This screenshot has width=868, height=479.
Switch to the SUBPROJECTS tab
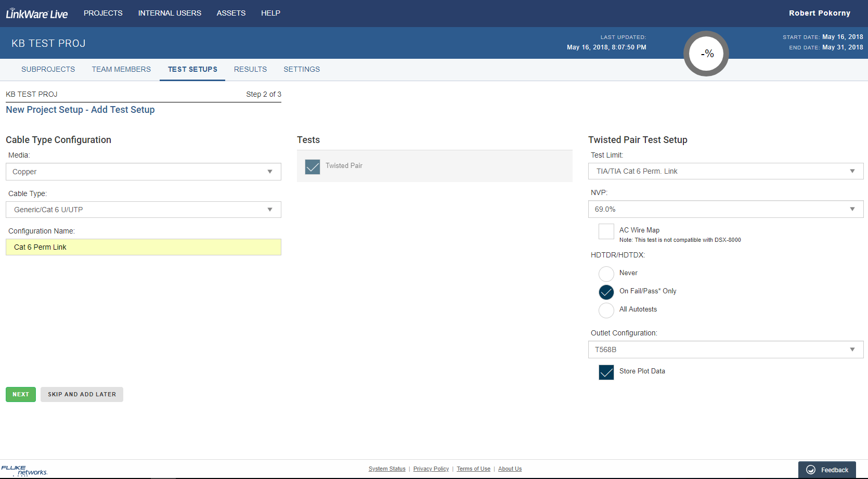(48, 69)
